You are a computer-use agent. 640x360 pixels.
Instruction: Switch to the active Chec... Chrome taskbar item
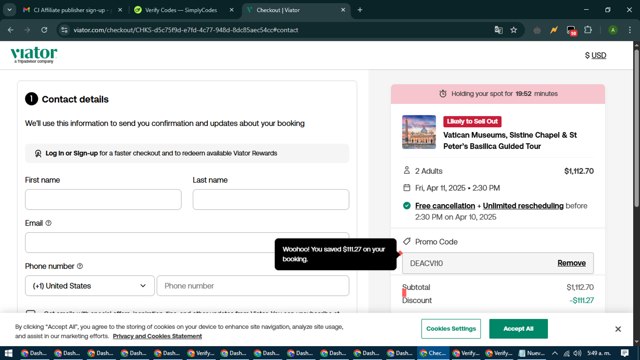[433, 353]
